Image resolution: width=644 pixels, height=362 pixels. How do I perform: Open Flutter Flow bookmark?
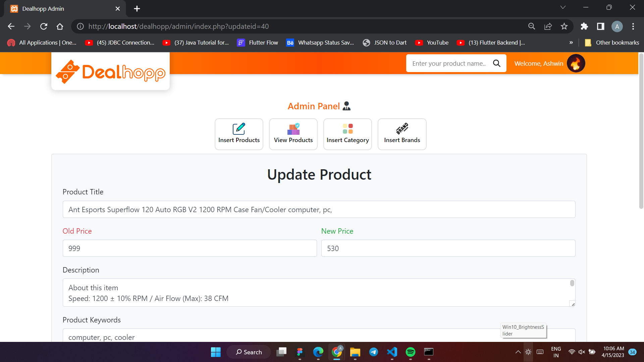click(258, 43)
